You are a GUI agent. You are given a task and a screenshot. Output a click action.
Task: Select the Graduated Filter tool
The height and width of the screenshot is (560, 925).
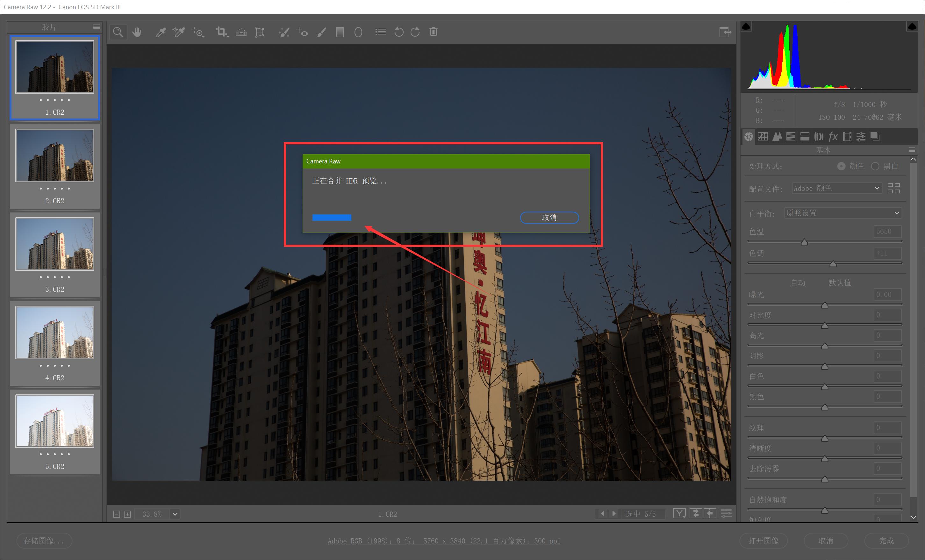(340, 32)
